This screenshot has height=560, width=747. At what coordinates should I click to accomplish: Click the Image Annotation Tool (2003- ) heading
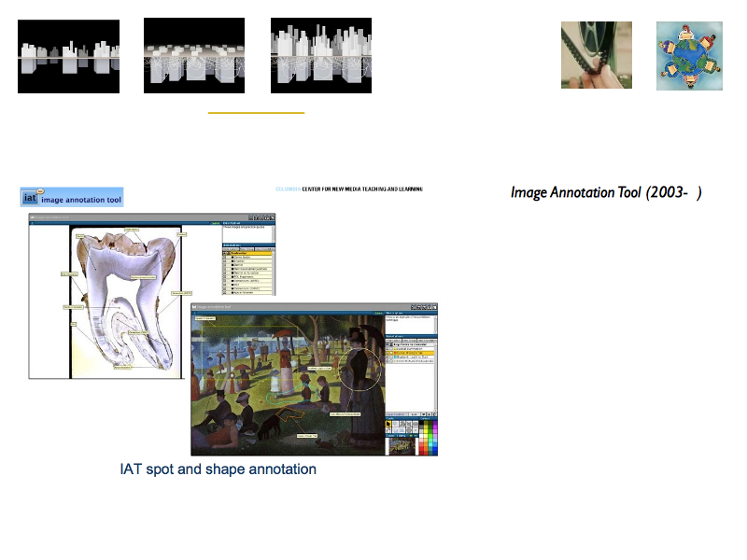pyautogui.click(x=605, y=193)
